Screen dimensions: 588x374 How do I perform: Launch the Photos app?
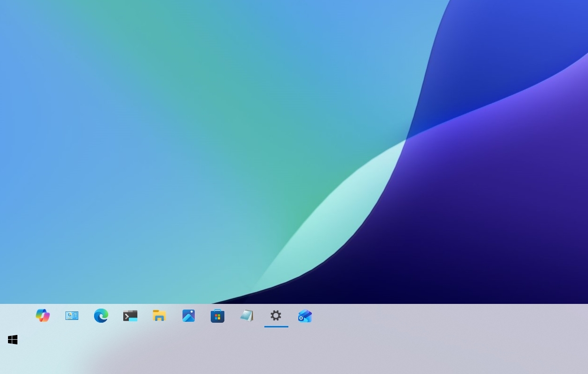[x=189, y=315]
